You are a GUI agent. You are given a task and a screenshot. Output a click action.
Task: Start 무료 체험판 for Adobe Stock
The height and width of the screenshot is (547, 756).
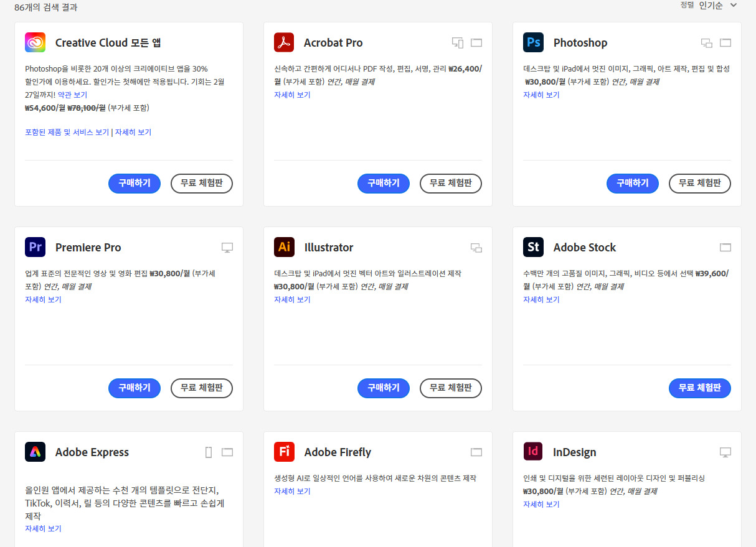coord(700,388)
